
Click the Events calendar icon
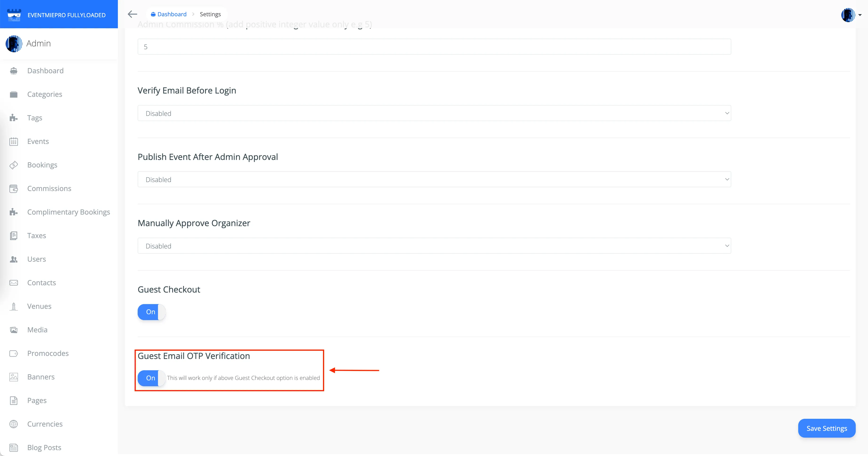[14, 142]
